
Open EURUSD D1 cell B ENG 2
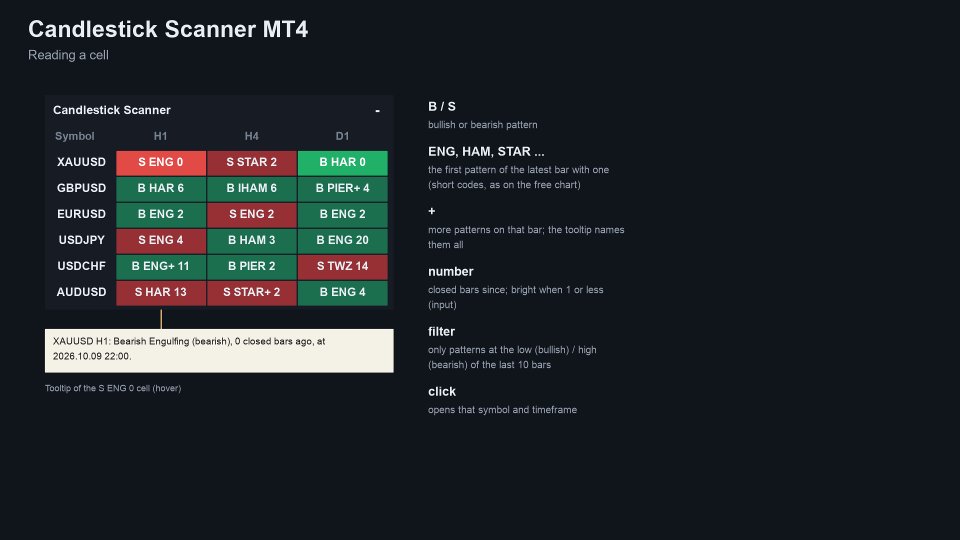coord(343,215)
